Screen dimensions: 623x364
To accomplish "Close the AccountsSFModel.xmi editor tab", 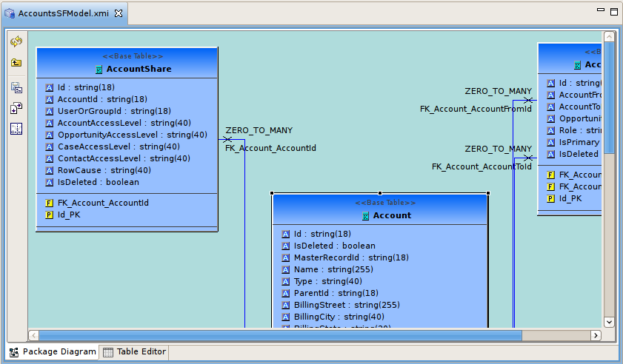I will pyautogui.click(x=119, y=14).
